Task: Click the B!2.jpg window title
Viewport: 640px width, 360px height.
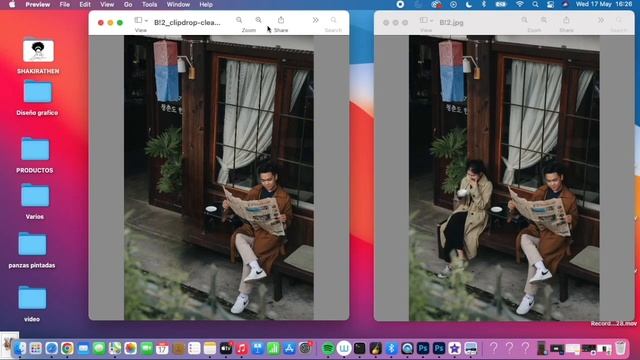Action: (451, 22)
